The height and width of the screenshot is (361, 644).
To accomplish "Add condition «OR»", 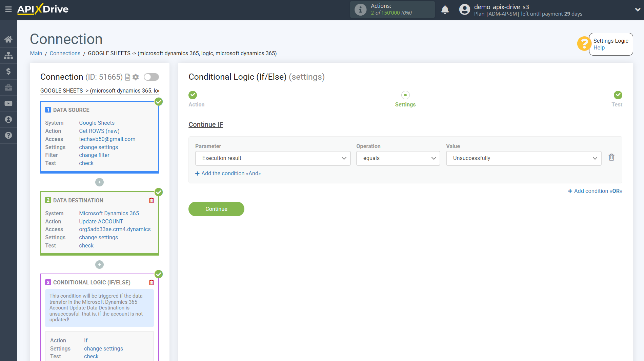I will click(595, 191).
